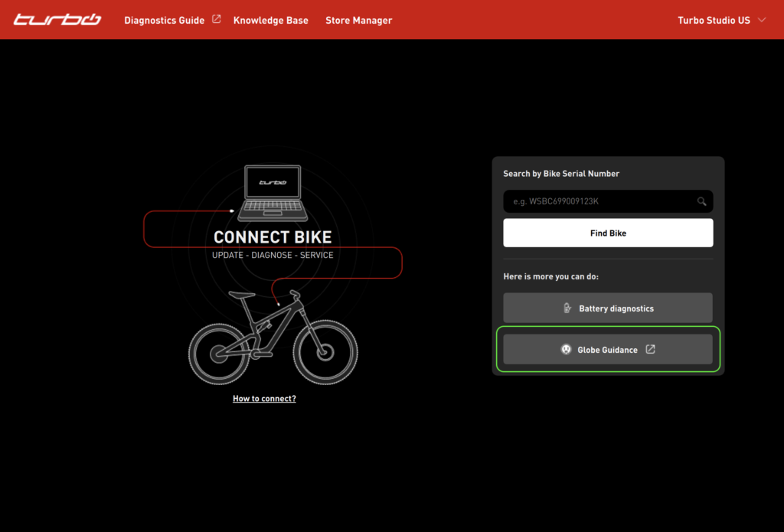Open the Diagnostics Guide menu item
The height and width of the screenshot is (532, 784).
164,21
